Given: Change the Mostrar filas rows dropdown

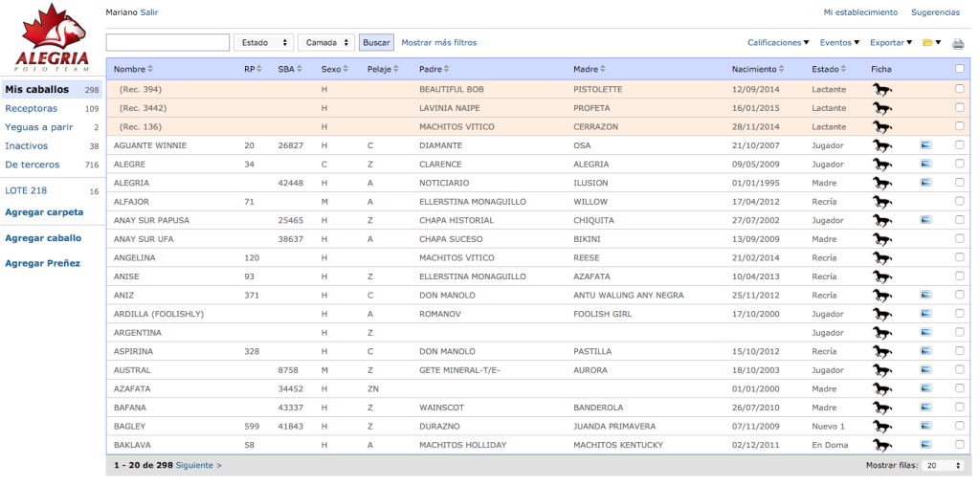Looking at the screenshot, I should (943, 465).
